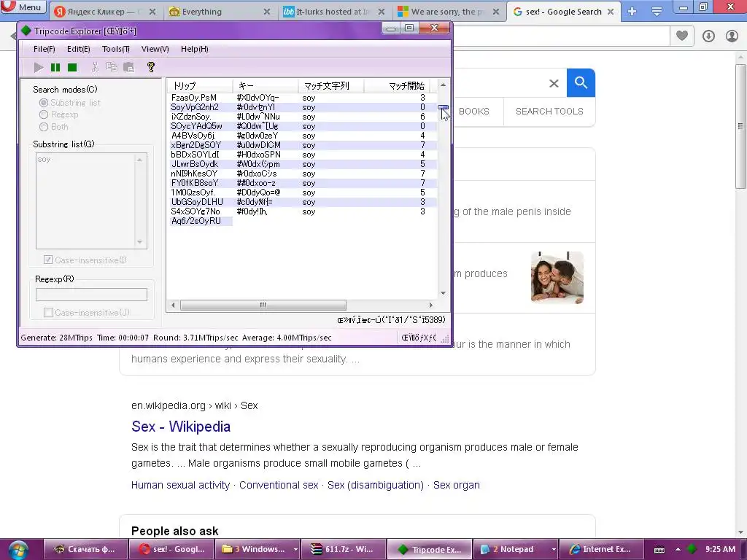Open the Windows Explorer taskbar group dropdown arrow
Screen dimensions: 747x560
295,550
